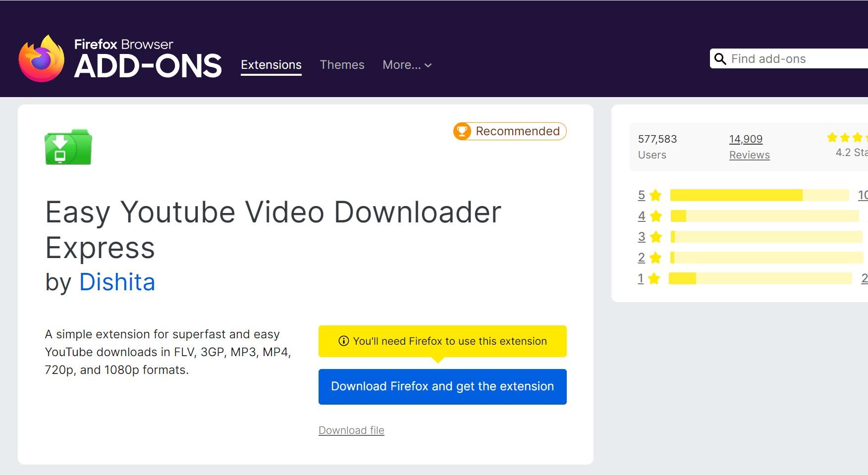Screen dimensions: 868x475
Task: Click the search magnifier icon
Action: coord(720,59)
